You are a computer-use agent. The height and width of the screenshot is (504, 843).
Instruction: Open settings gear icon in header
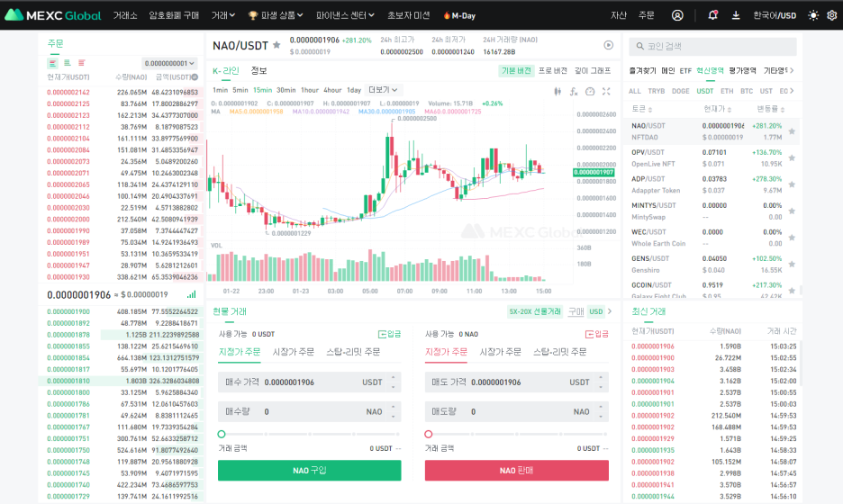[x=831, y=15]
